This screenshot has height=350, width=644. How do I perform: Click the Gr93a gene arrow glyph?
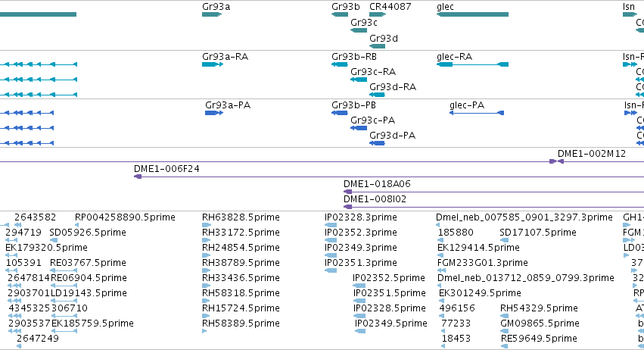212,14
